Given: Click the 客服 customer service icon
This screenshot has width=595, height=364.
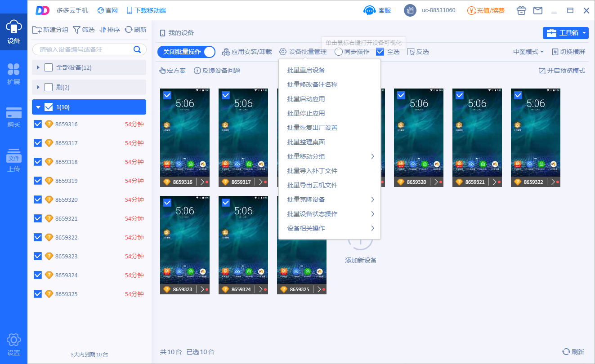Looking at the screenshot, I should coord(369,10).
